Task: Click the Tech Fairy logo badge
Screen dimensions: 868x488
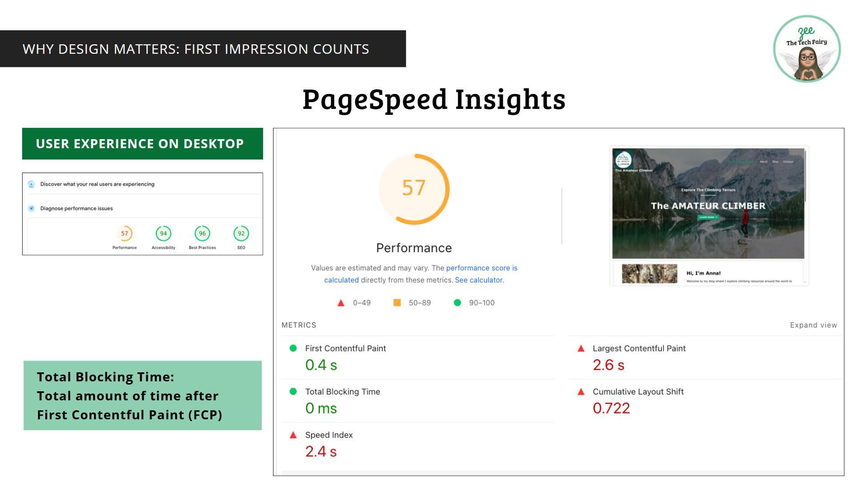Action: tap(807, 49)
